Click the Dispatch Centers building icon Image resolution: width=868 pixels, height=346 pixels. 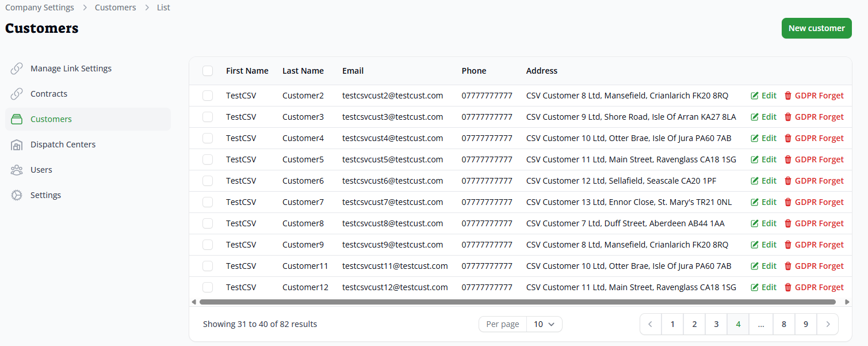pos(17,145)
